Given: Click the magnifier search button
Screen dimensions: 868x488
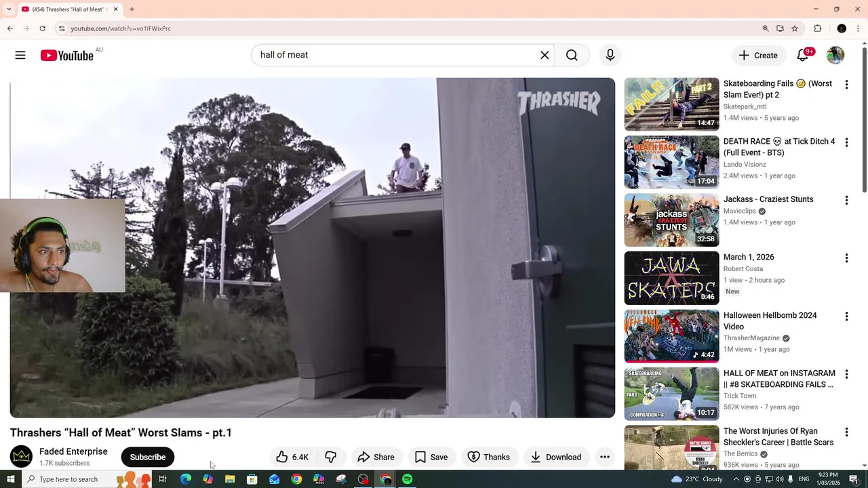Looking at the screenshot, I should 572,55.
